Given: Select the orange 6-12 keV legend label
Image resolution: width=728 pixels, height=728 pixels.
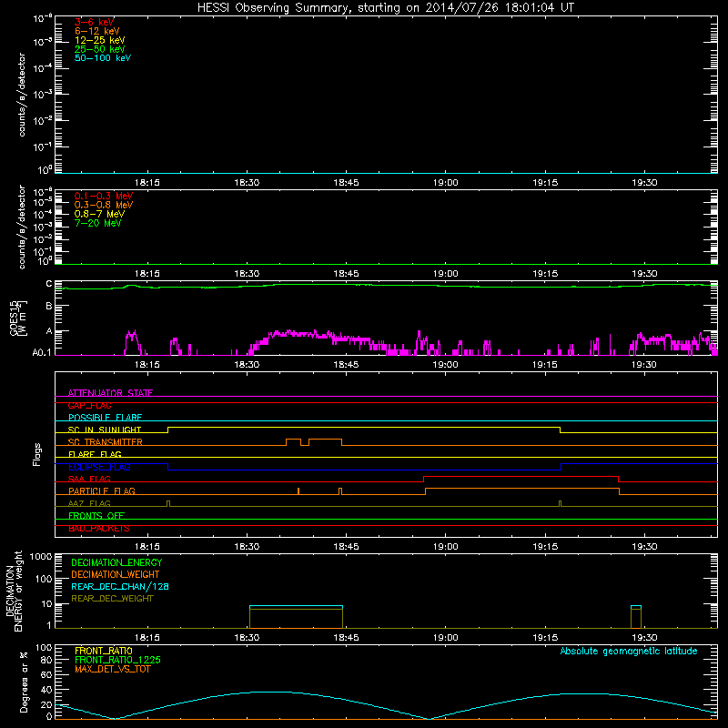Looking at the screenshot, I should [x=96, y=31].
